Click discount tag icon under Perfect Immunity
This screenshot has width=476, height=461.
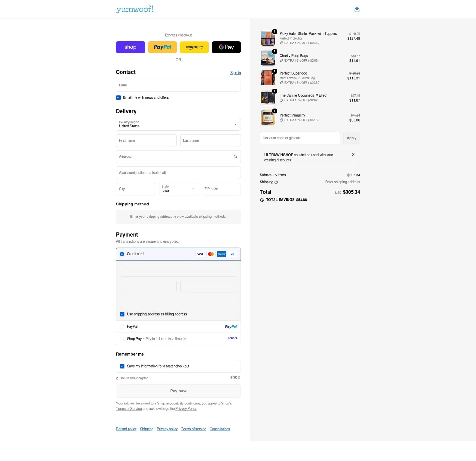tap(281, 120)
